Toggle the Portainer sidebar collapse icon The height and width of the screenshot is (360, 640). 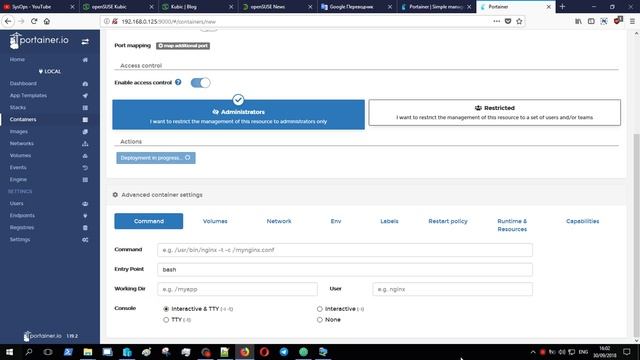[x=85, y=42]
